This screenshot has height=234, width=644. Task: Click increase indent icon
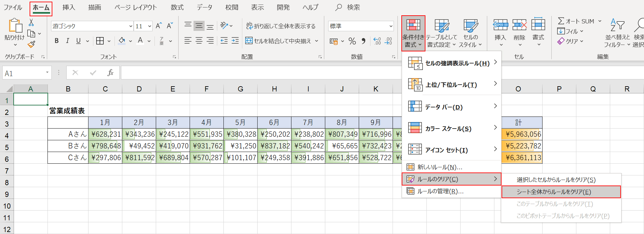point(235,41)
